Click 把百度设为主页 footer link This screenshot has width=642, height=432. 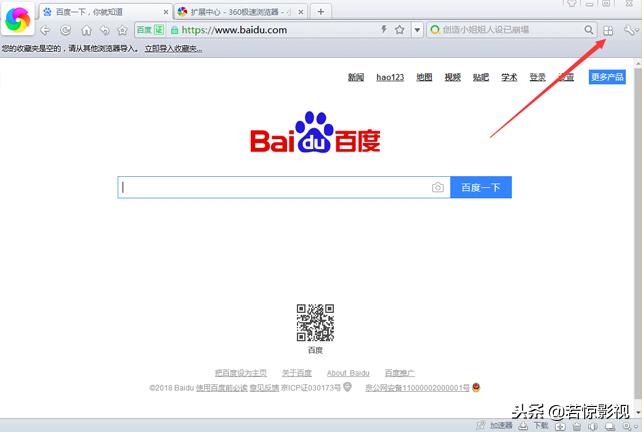pos(241,373)
